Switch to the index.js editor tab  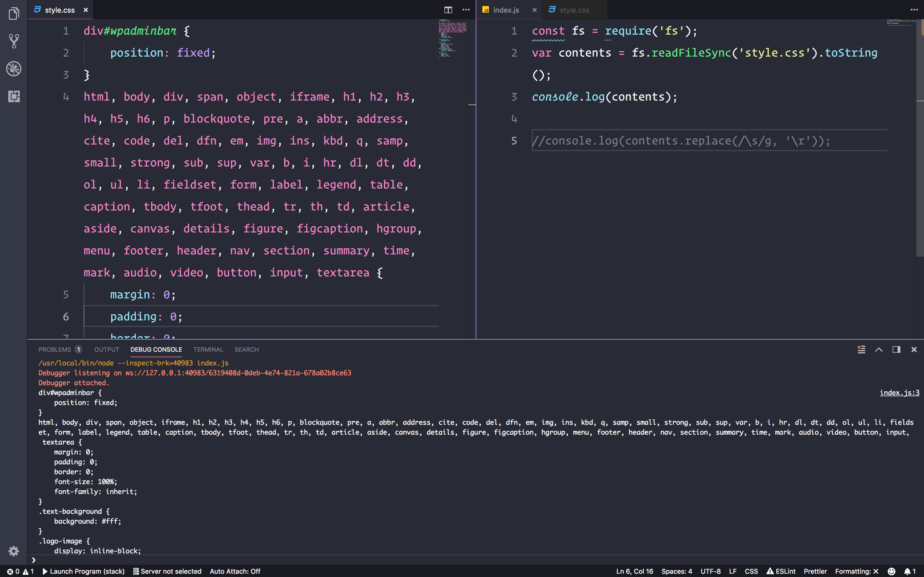click(505, 10)
